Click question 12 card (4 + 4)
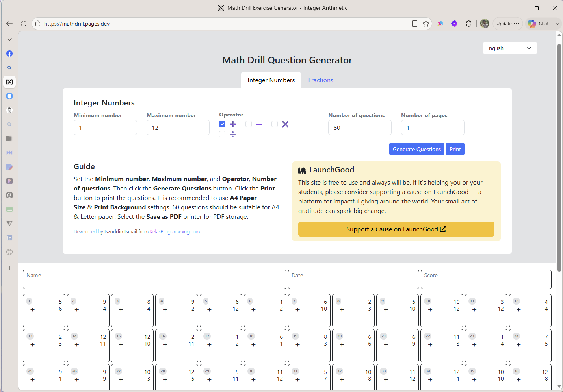 tap(530, 311)
